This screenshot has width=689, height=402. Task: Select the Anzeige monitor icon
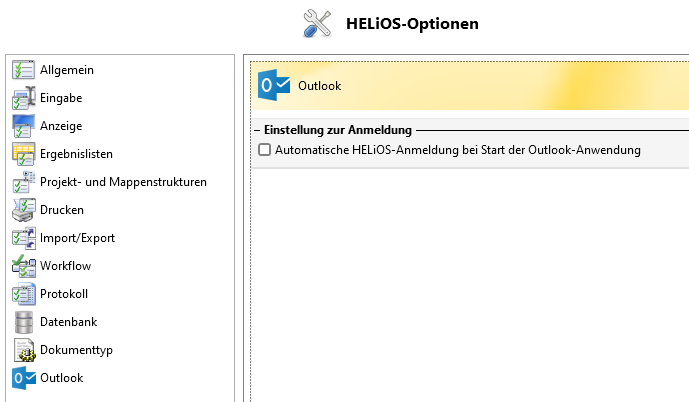(x=23, y=126)
